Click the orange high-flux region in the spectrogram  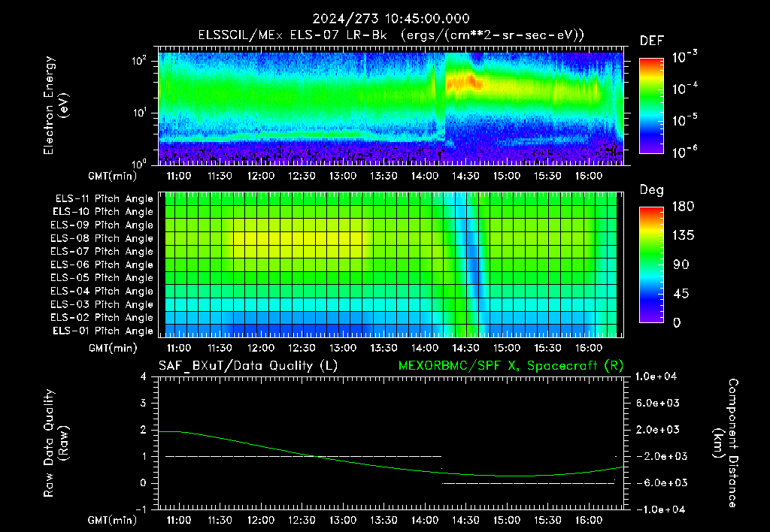(462, 83)
